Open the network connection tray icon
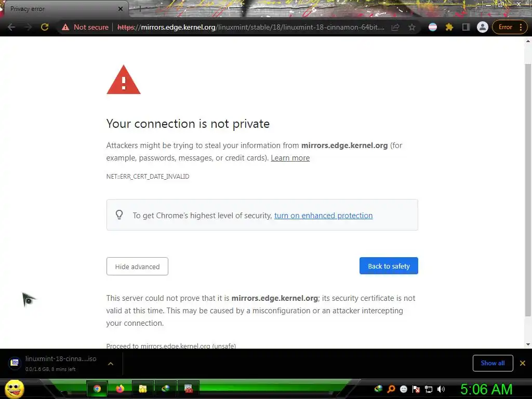Screen dimensions: 532x399 429,389
